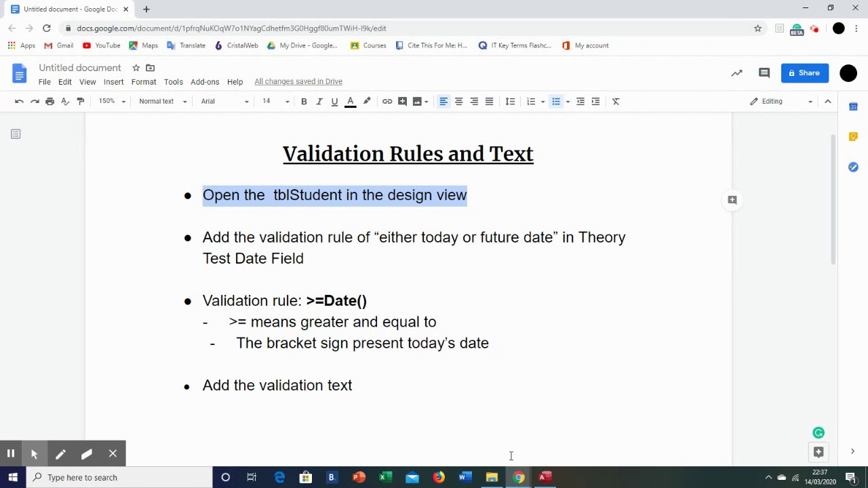
Task: Add a comment from toolbar
Action: pos(402,102)
